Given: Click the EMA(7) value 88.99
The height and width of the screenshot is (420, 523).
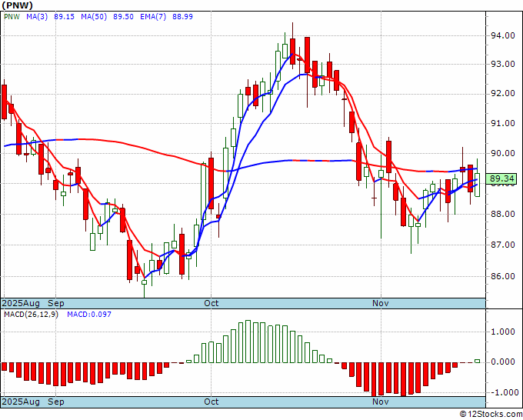Looking at the screenshot, I should (182, 17).
